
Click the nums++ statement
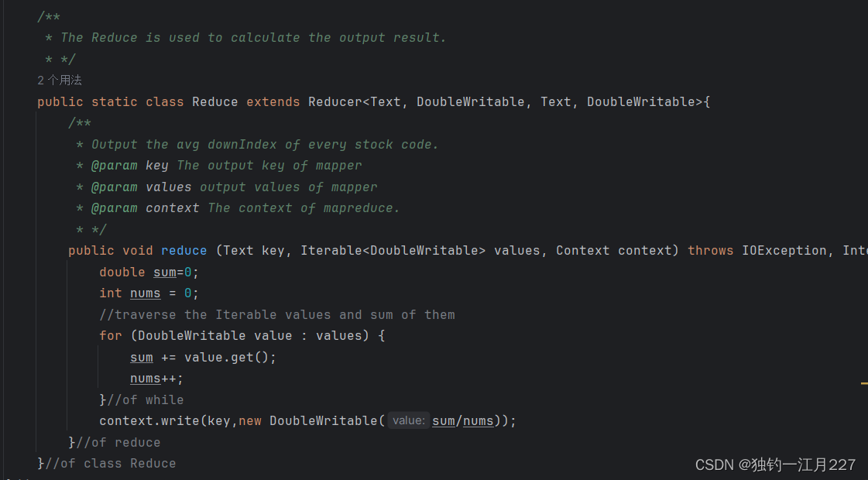[156, 379]
